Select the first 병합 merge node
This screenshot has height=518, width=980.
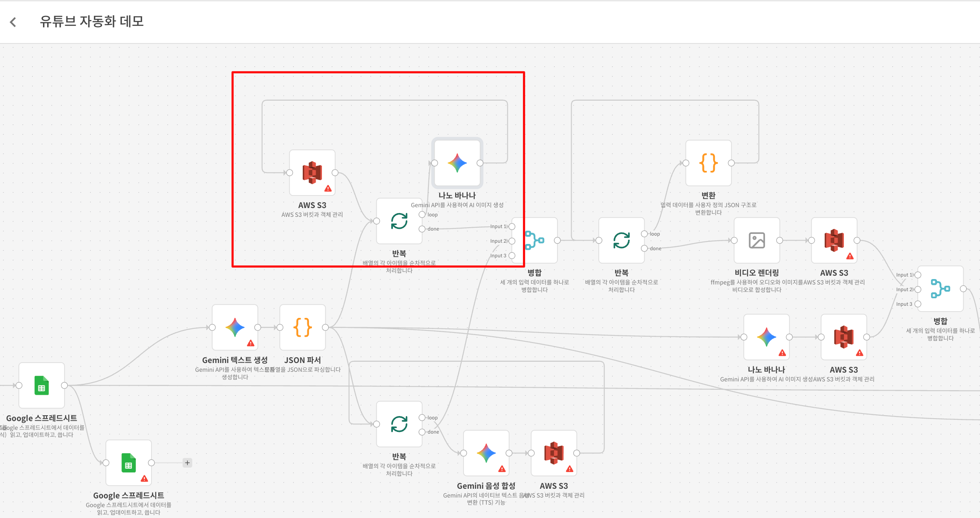pyautogui.click(x=535, y=241)
